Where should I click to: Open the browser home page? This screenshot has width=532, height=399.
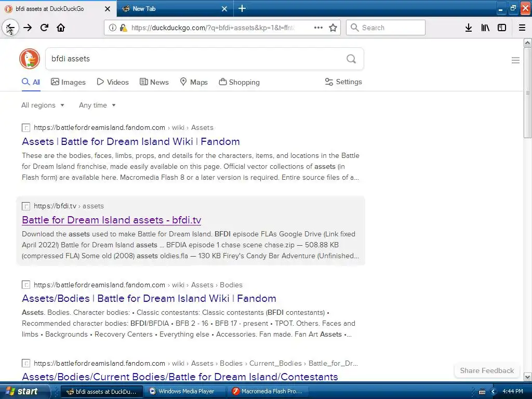(x=61, y=28)
